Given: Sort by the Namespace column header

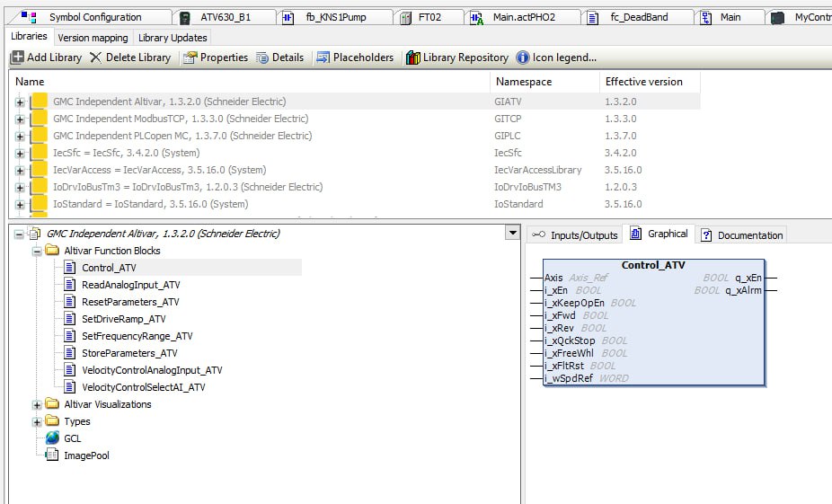Looking at the screenshot, I should tap(544, 82).
